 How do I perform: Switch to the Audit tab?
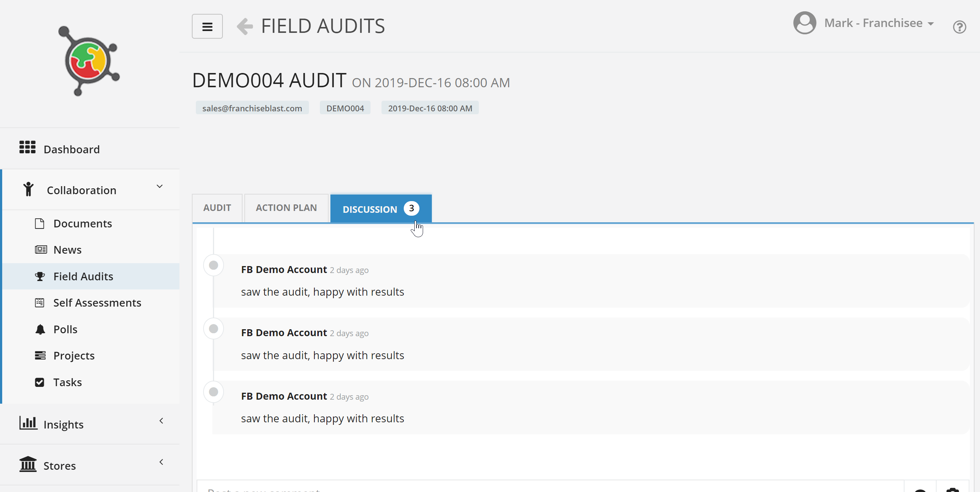click(217, 208)
